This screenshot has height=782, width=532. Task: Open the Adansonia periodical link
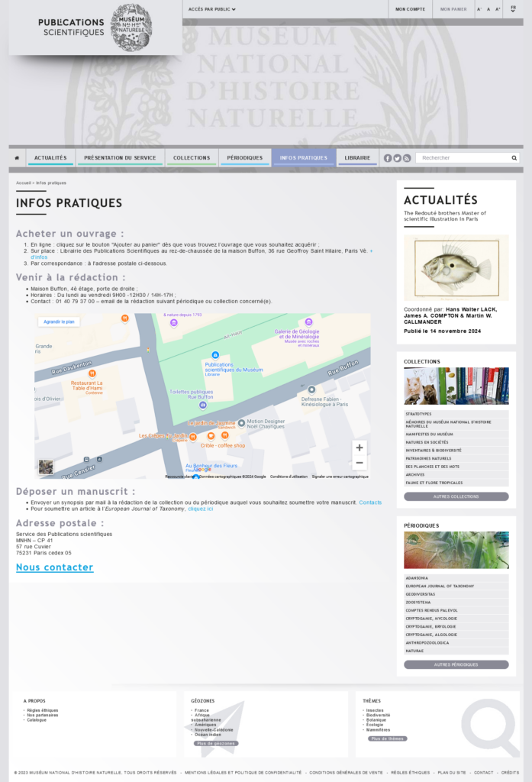(x=456, y=578)
